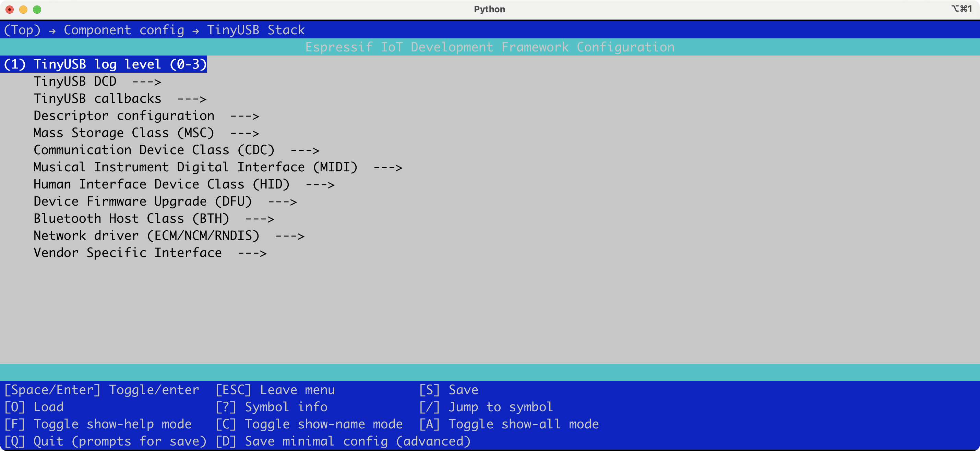
Task: Expand Communication Device Class (CDC) submenu
Action: tap(177, 150)
